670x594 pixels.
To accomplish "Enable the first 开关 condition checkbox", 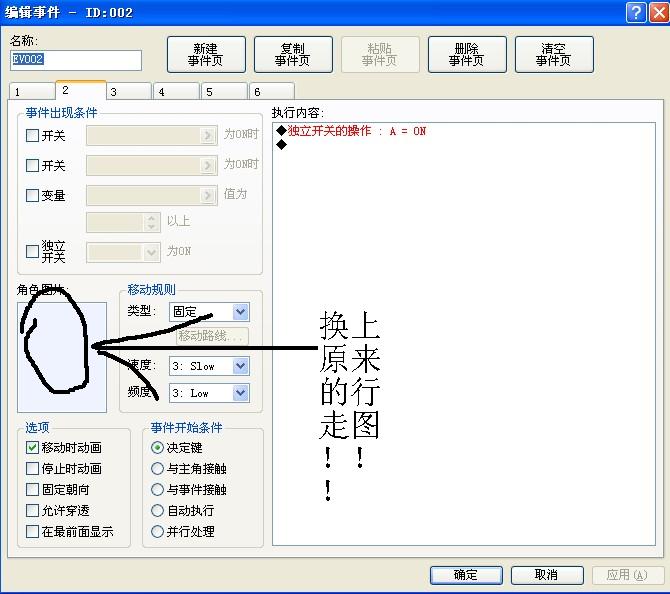I will pos(32,135).
